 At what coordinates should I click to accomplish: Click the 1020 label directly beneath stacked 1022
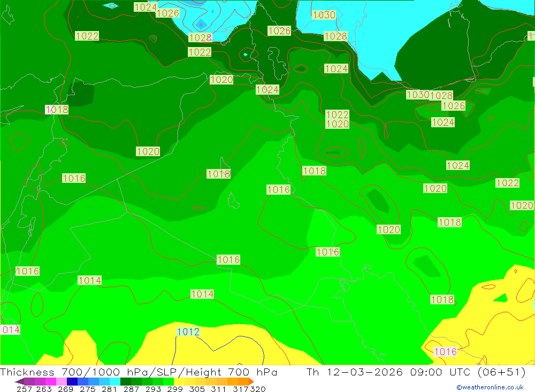pyautogui.click(x=337, y=124)
